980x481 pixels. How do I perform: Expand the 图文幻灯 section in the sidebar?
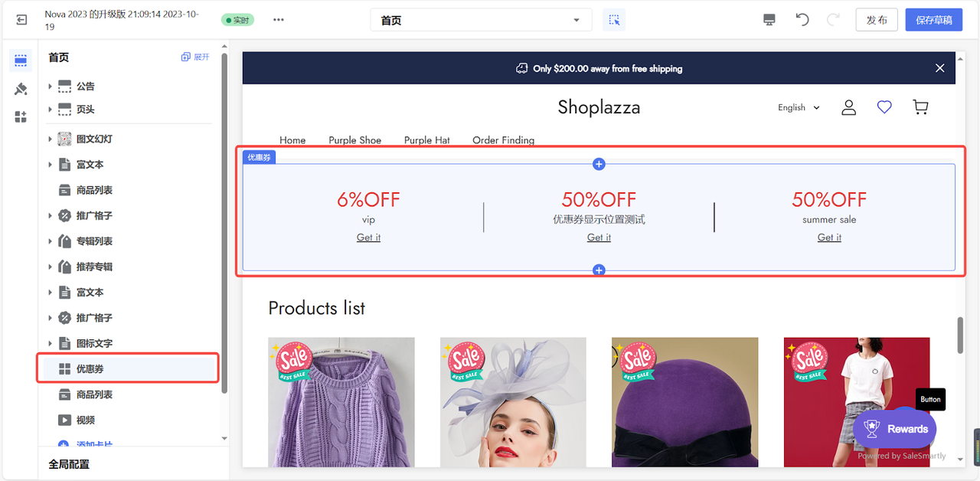[51, 139]
